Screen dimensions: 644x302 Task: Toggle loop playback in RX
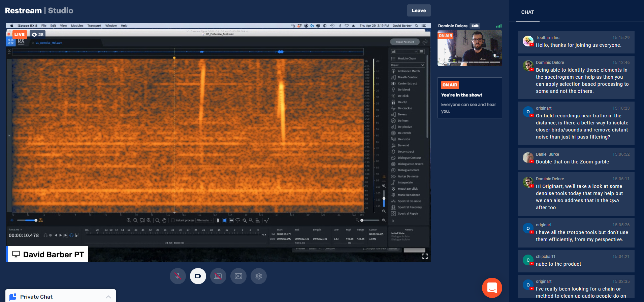point(71,235)
